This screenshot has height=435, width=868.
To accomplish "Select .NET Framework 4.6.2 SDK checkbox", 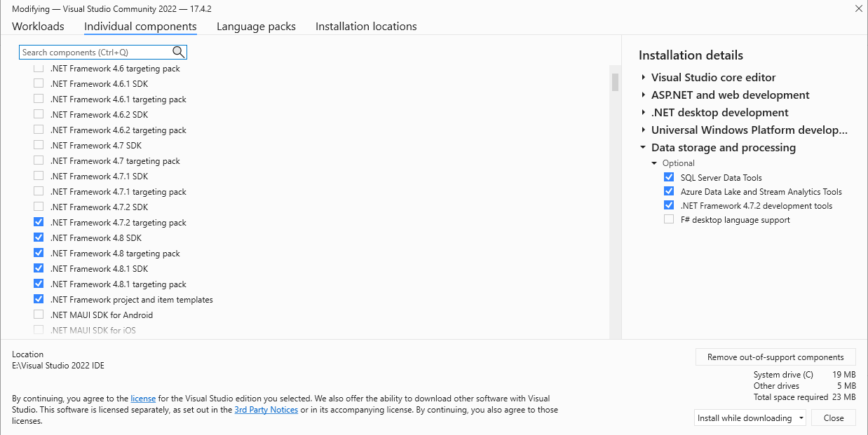I will [x=39, y=114].
